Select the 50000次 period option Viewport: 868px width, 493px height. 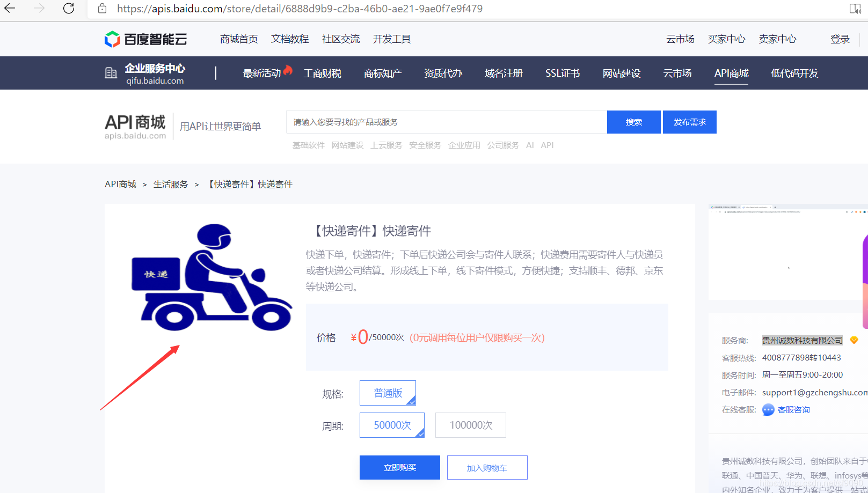392,425
